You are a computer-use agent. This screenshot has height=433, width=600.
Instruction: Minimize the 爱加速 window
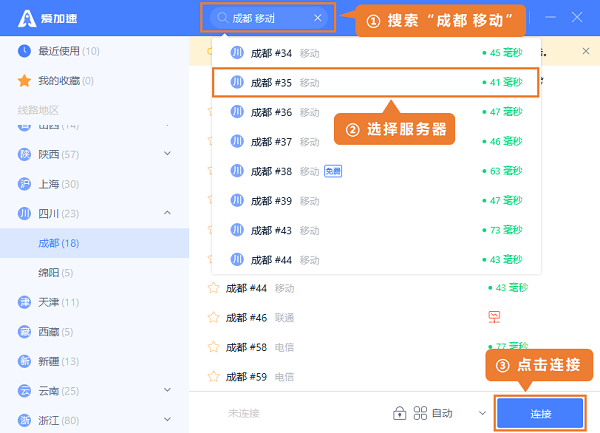click(x=550, y=17)
